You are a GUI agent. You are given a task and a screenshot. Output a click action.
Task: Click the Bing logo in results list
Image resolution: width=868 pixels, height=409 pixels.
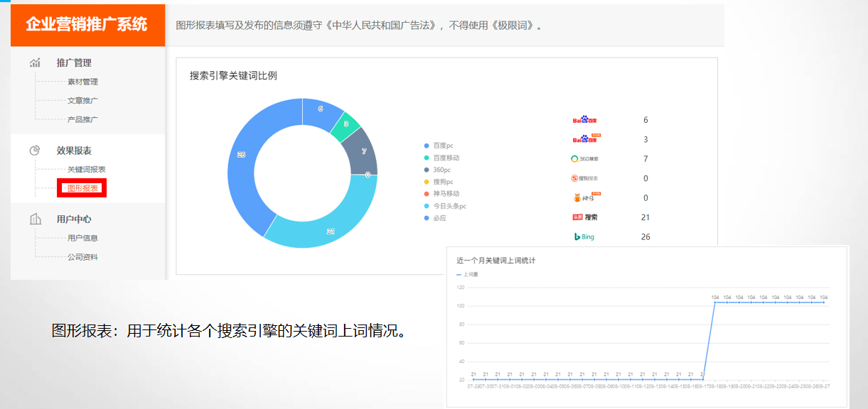[x=584, y=237]
